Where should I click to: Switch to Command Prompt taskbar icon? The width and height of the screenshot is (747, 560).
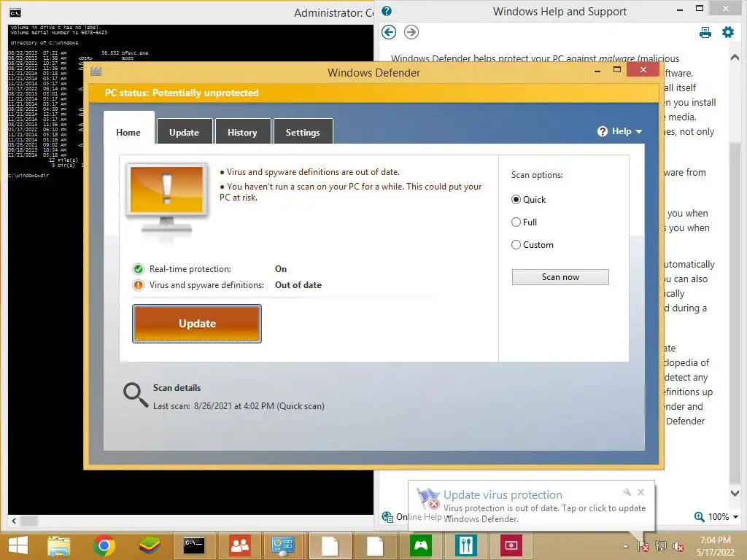[194, 545]
